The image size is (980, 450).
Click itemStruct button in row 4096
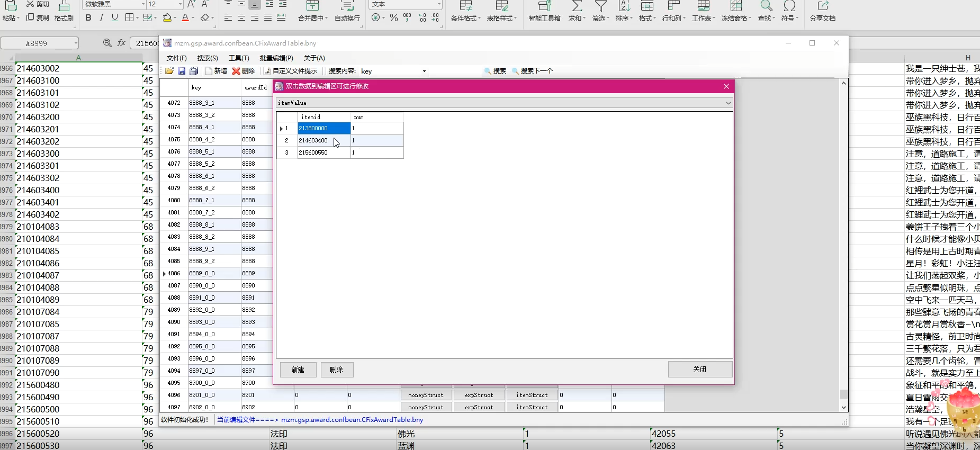pyautogui.click(x=532, y=395)
